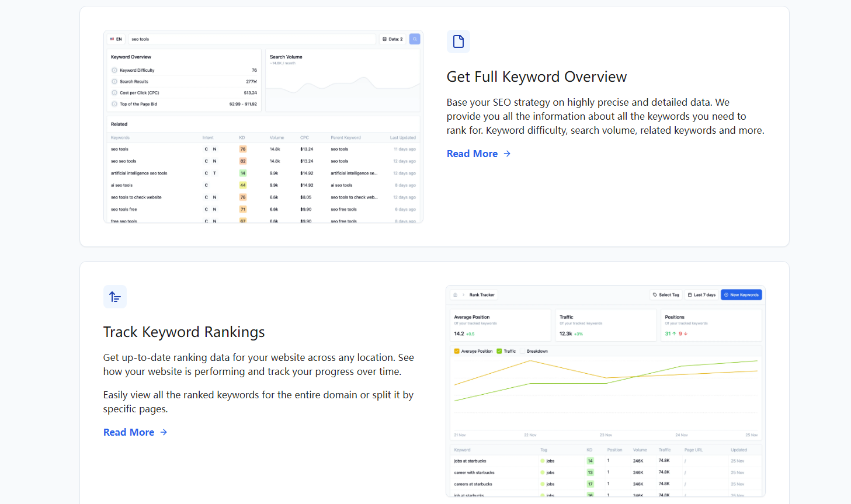The height and width of the screenshot is (504, 851).
Task: Click the document icon above Keyword Overview heading
Action: point(459,41)
